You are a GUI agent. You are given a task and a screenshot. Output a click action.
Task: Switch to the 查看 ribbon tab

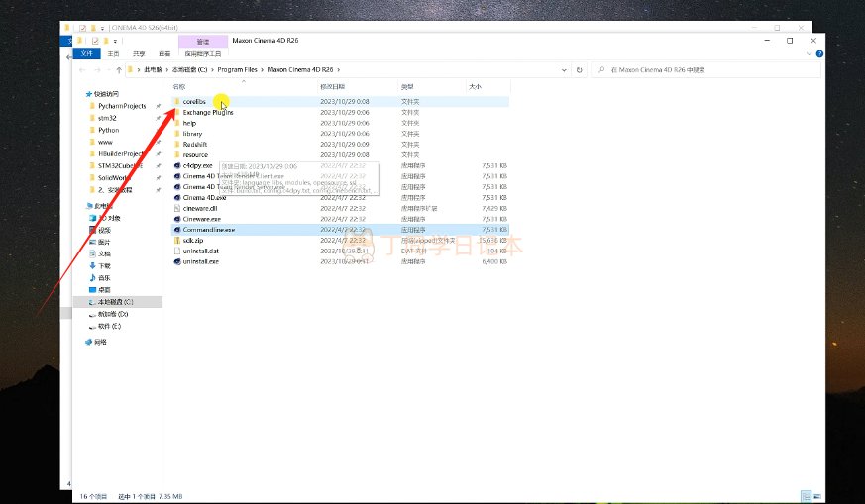pos(164,54)
